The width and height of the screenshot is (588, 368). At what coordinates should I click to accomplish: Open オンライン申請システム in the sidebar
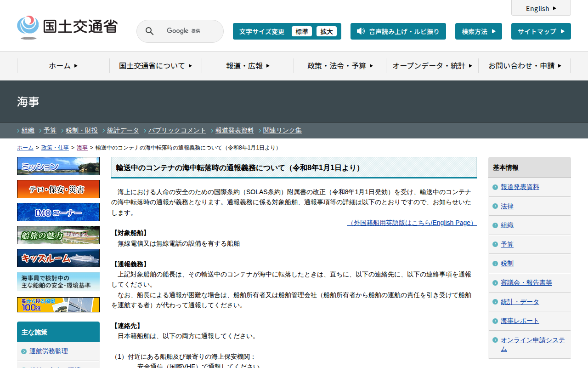pos(532,344)
